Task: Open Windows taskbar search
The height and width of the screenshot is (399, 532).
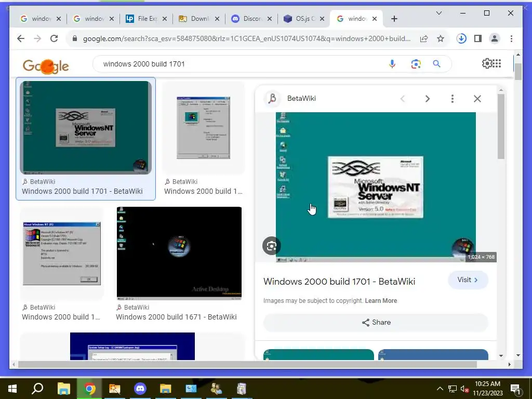Action: pos(37,389)
